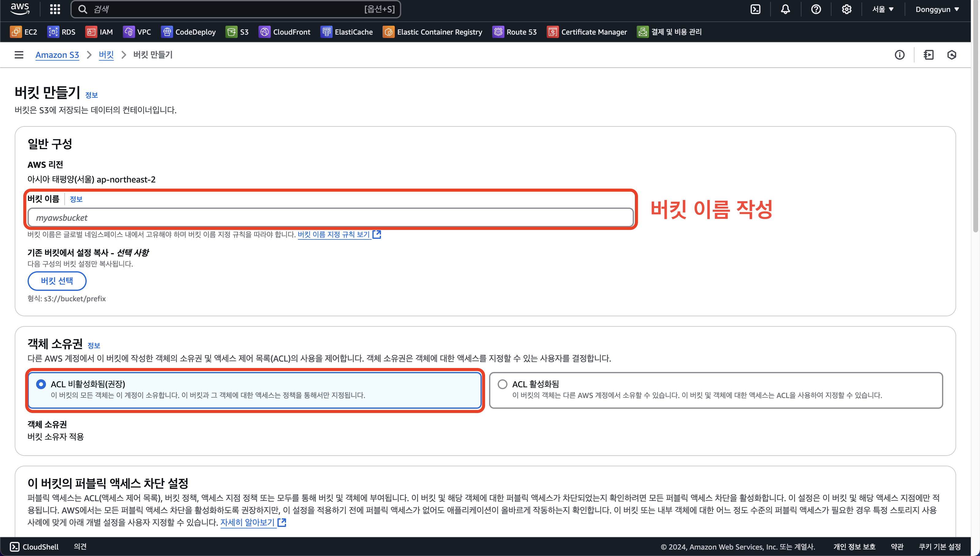Click the page vertical scrollbar

[x=976, y=115]
